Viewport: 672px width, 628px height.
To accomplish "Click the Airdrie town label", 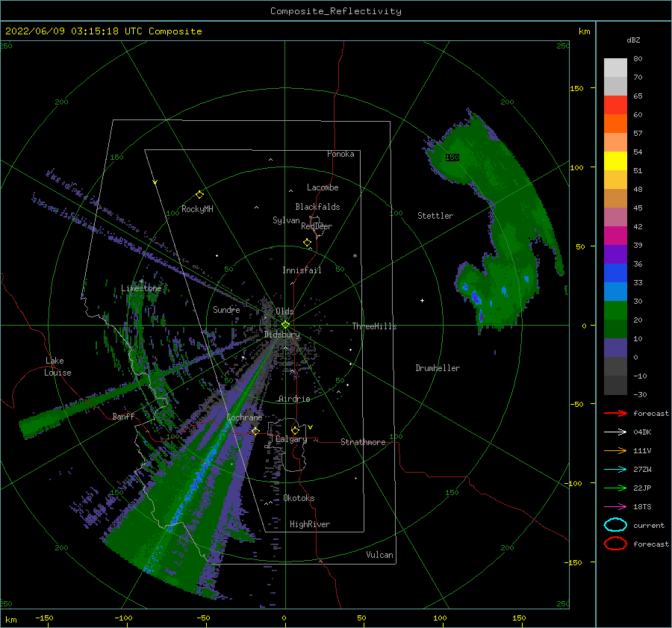I will [x=294, y=399].
